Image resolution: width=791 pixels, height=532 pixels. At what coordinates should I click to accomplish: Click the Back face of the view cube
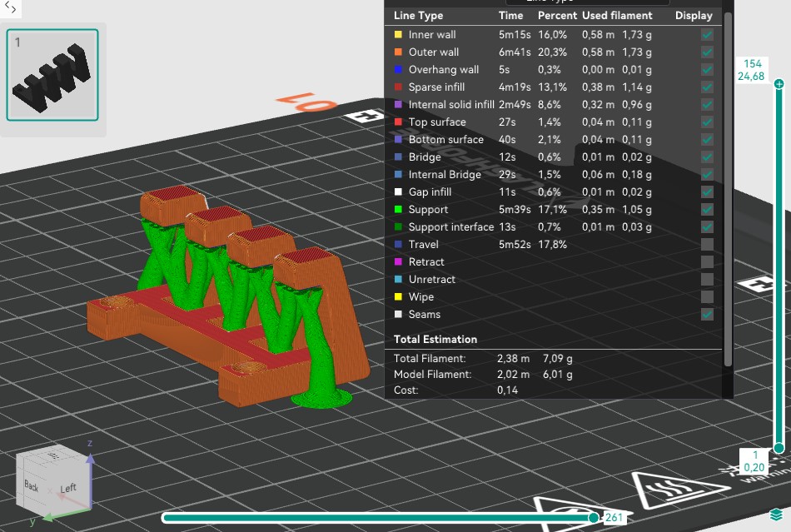32,486
